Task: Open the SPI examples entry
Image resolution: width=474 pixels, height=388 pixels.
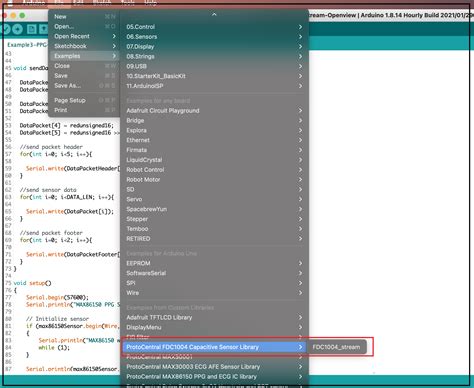Action: (214, 283)
